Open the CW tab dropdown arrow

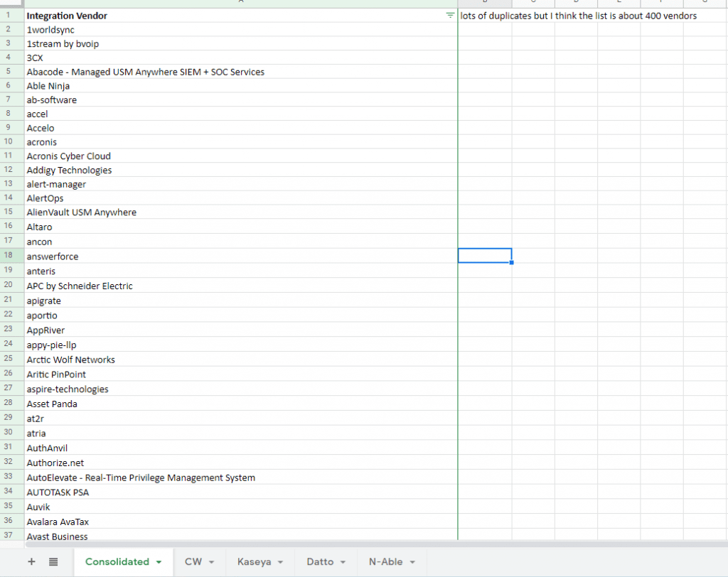tap(211, 562)
